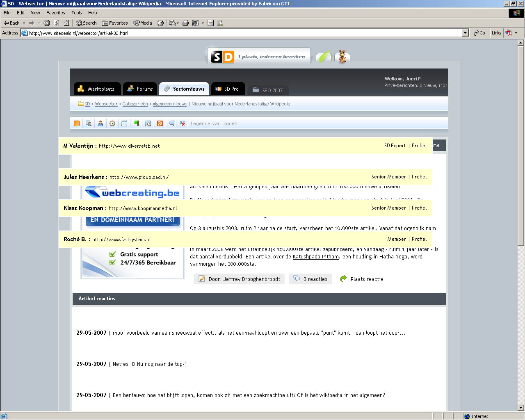Click the Research icon in the toolbar
This screenshot has height=420, width=525.
(220, 23)
